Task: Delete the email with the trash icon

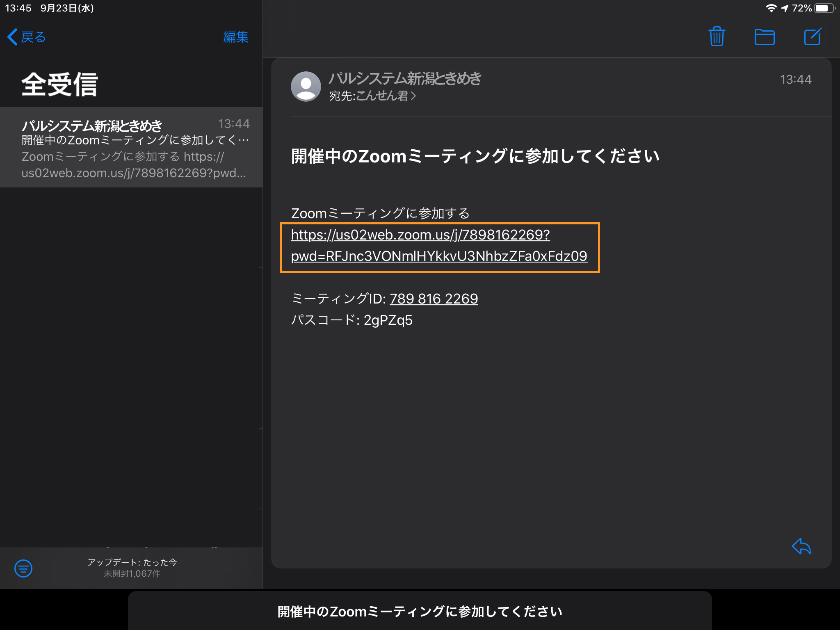Action: point(717,37)
